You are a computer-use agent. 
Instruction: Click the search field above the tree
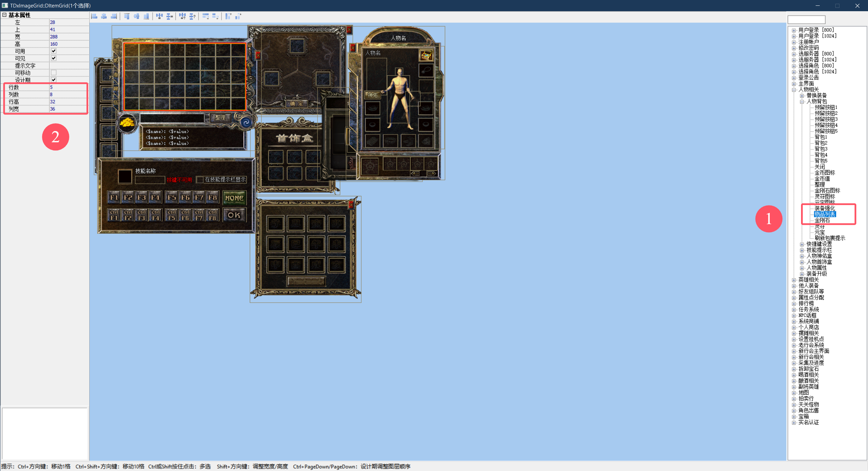tap(806, 19)
